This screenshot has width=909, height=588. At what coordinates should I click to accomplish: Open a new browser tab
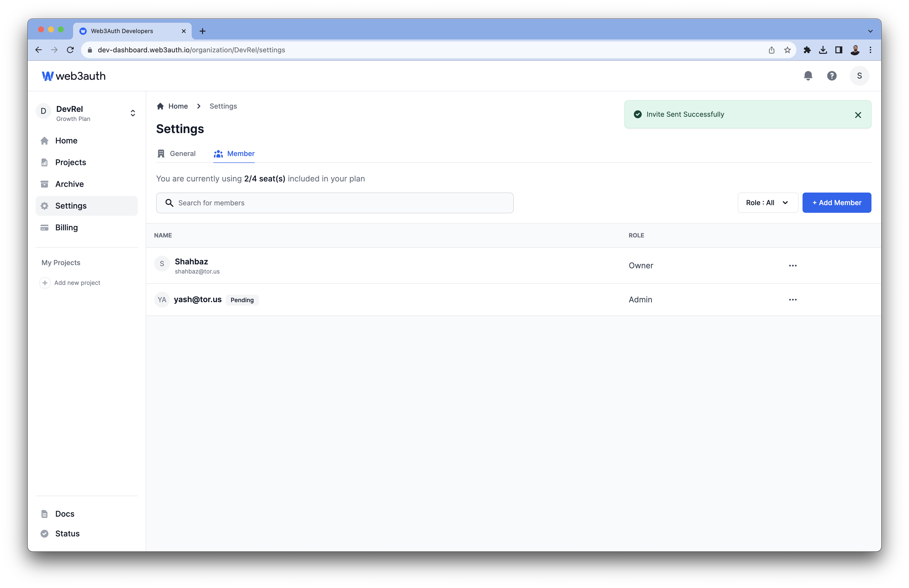click(202, 31)
